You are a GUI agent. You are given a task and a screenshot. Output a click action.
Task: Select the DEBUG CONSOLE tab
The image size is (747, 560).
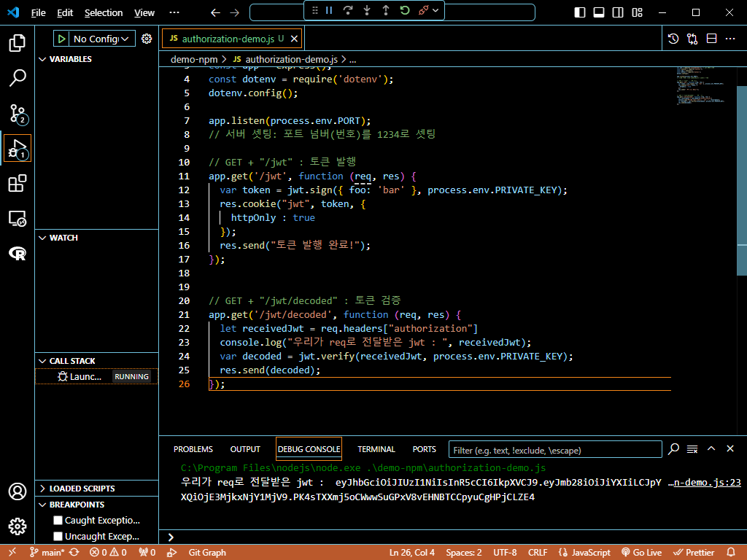point(309,449)
